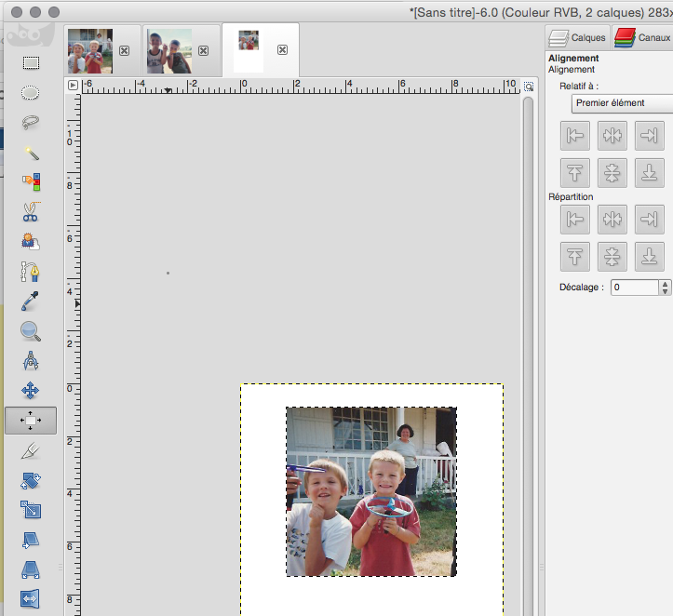Pick the Color Picker eyedropper tool
The width and height of the screenshot is (673, 616).
coord(31,301)
